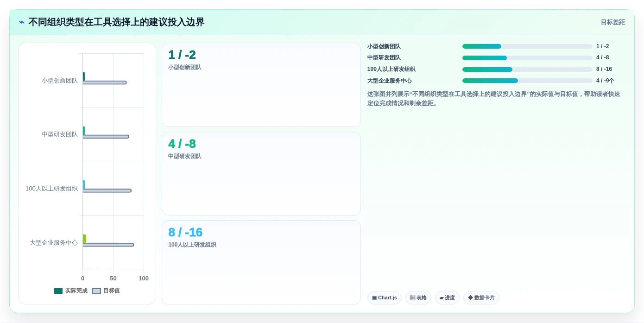The image size is (644, 323).
Task: Click the gray 目标值 legend color box
Action: pos(96,291)
